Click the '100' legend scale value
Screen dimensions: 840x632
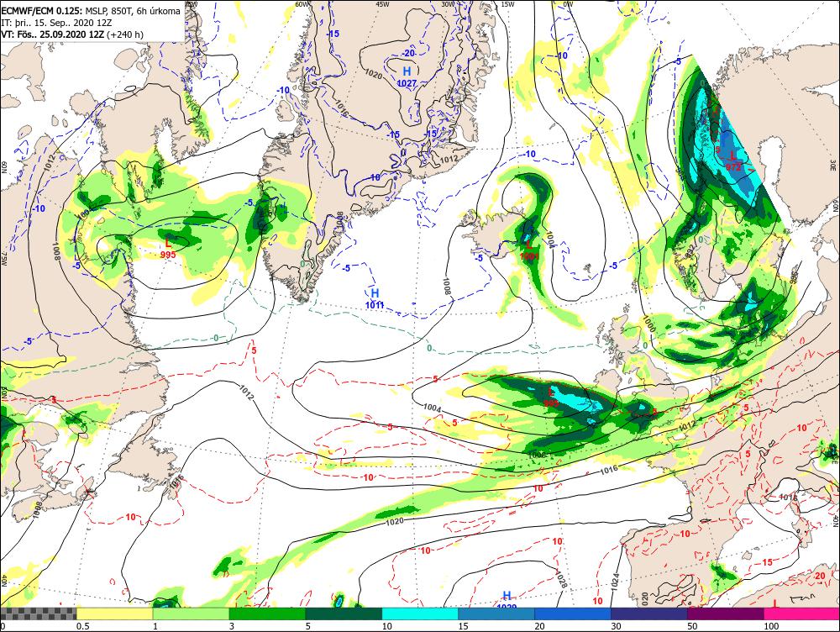[771, 626]
